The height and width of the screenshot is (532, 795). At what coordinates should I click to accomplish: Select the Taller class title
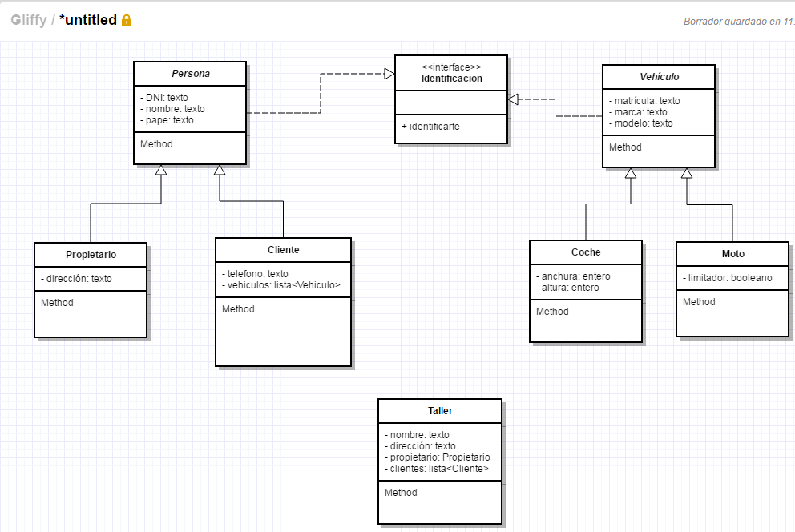pyautogui.click(x=440, y=411)
